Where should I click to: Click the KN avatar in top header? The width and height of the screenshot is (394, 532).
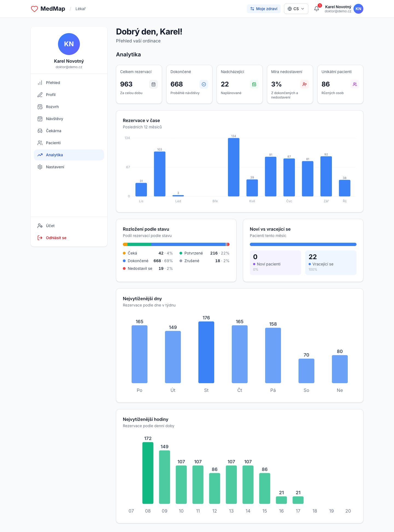(358, 9)
